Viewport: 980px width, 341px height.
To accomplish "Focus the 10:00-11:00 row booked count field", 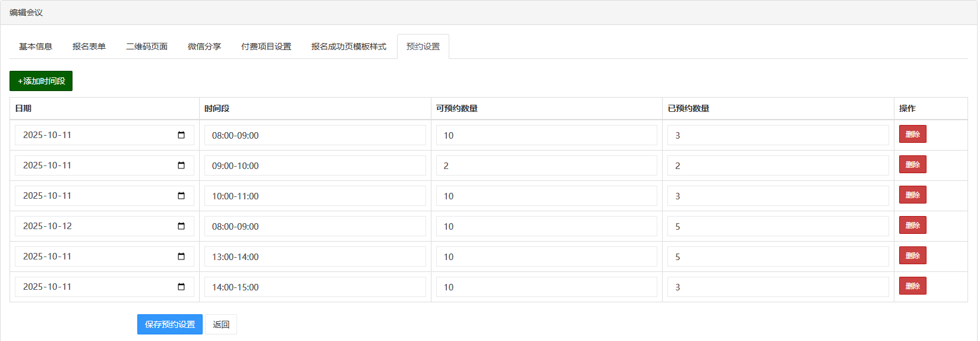I will pos(777,196).
